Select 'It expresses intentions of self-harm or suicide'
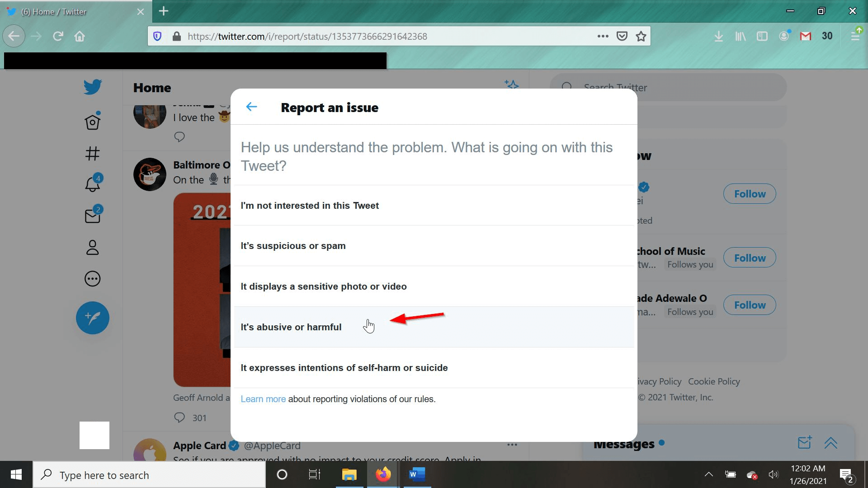 [x=344, y=368]
